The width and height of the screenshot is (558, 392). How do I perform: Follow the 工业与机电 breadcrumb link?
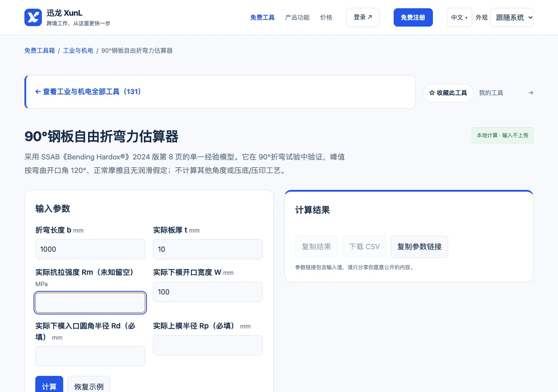78,51
